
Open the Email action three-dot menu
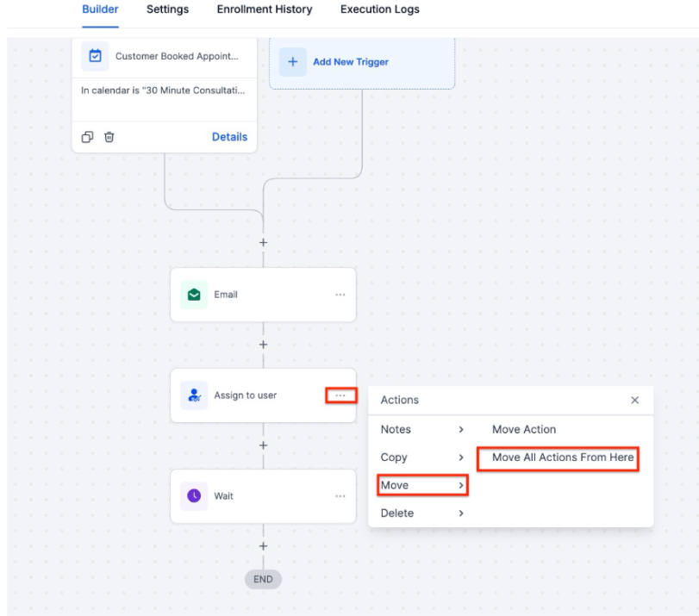click(x=340, y=295)
